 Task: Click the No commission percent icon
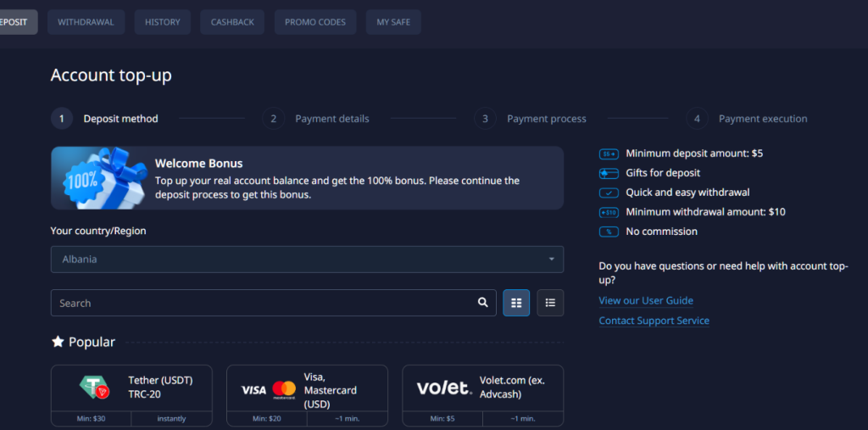609,232
